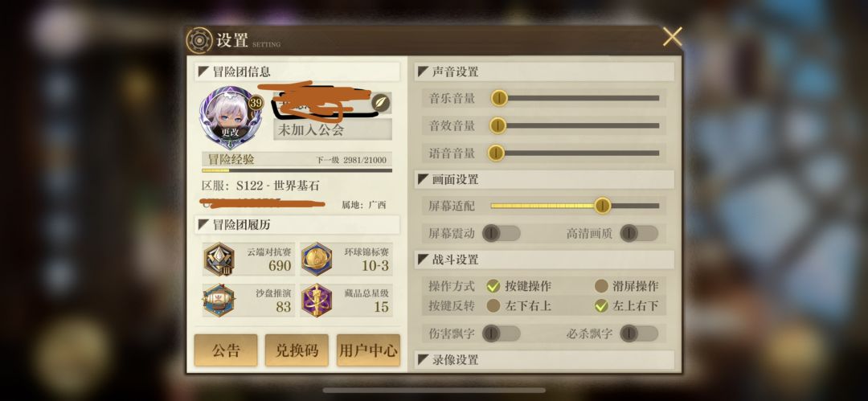Viewport: 868px width, 401px height.
Task: Click the 屏幕适配 slider knob
Action: pos(602,206)
